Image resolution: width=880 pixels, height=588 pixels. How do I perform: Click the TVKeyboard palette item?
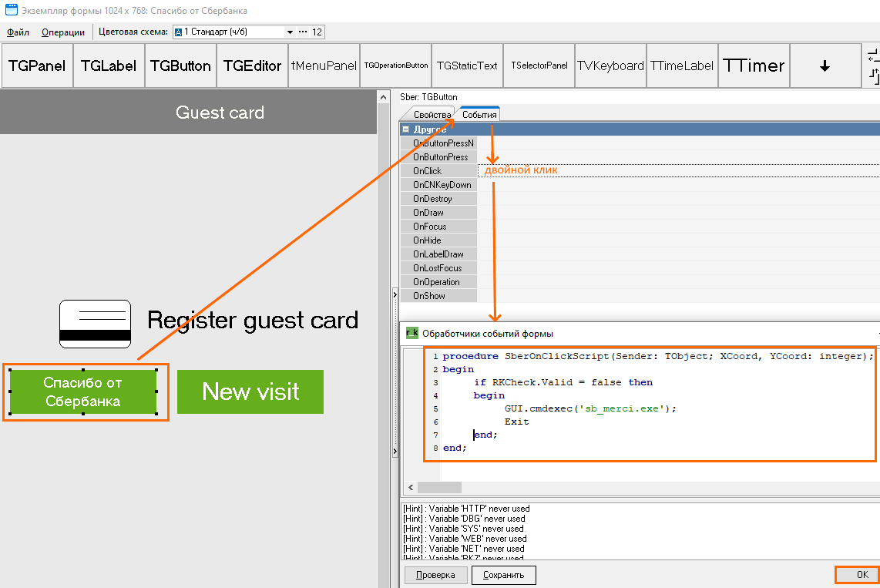tap(610, 66)
